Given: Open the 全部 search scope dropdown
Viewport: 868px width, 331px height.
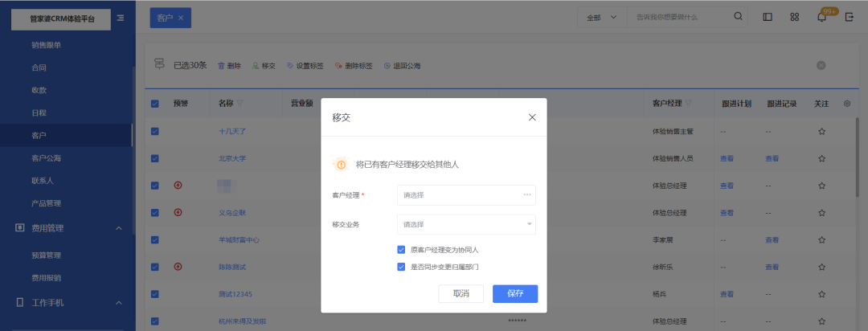Looking at the screenshot, I should click(601, 17).
